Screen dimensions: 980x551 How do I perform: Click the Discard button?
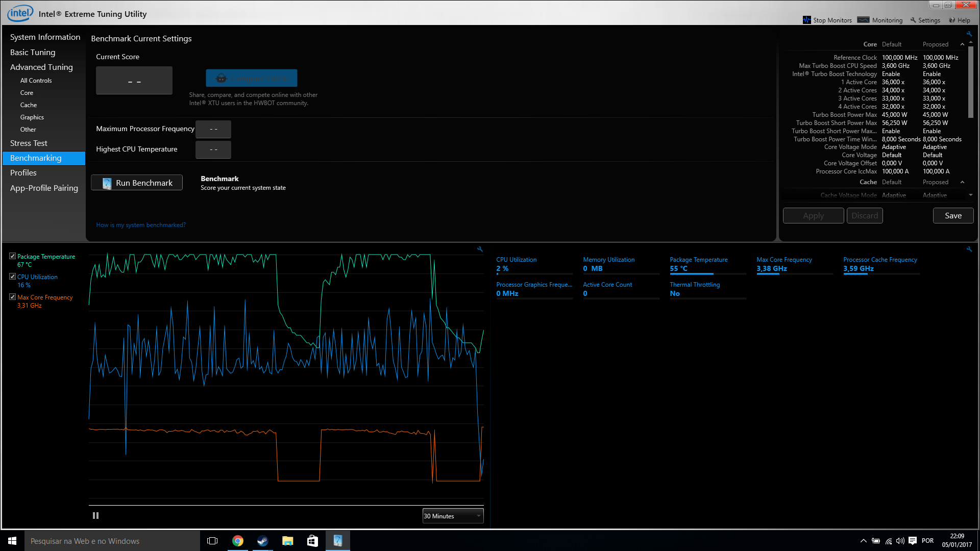coord(865,216)
